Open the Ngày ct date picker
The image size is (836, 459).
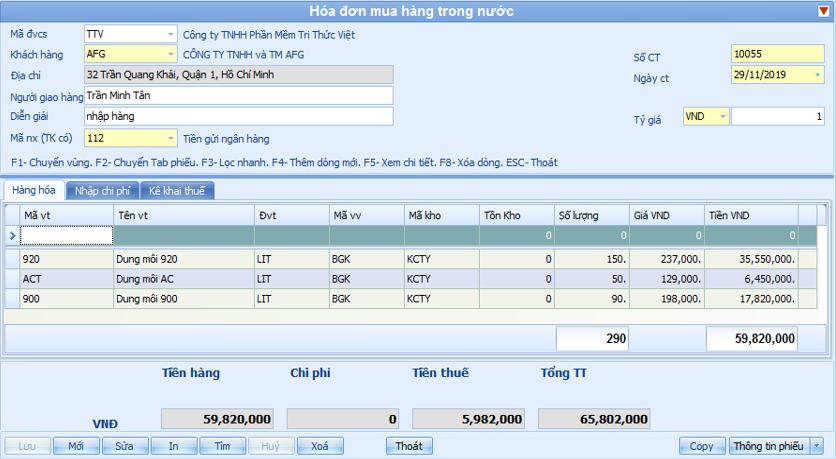tap(818, 75)
